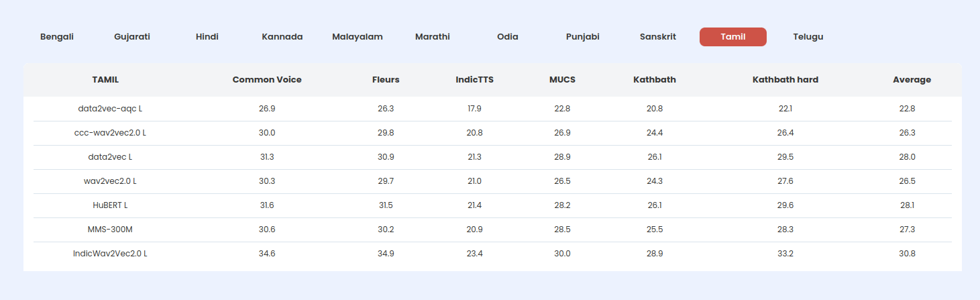Viewport: 980px width, 300px height.
Task: Select the HuBERT L row label
Action: tap(110, 205)
